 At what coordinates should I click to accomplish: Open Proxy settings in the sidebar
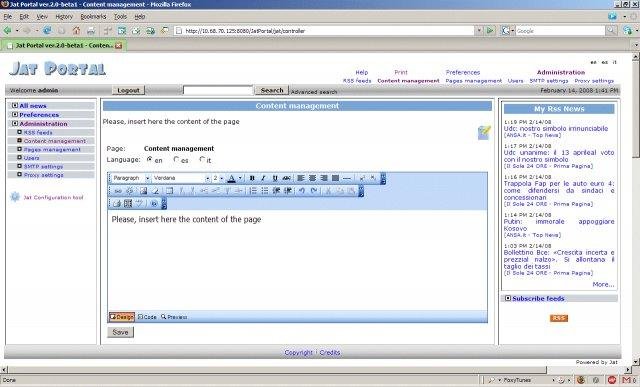[x=43, y=175]
